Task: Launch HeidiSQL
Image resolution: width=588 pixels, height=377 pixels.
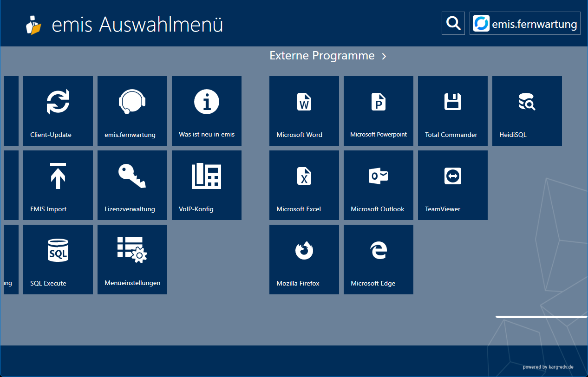Action: 527,111
